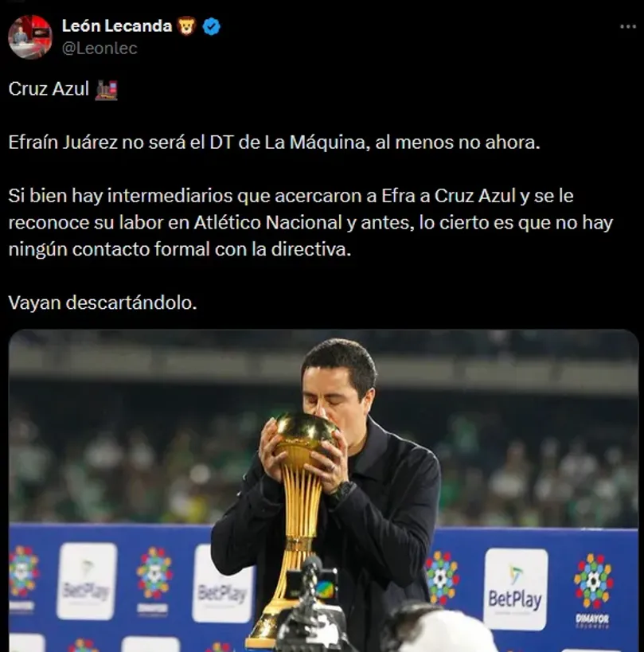Click the blurred BetPlay board behind the trophy
Screen dimensions: 644x652
(x=222, y=584)
